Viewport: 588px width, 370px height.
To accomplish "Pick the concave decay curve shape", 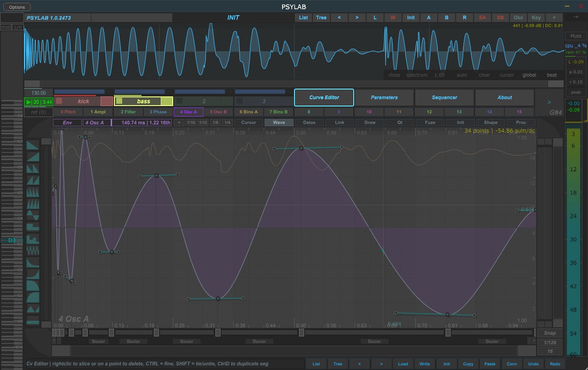I will pyautogui.click(x=33, y=263).
